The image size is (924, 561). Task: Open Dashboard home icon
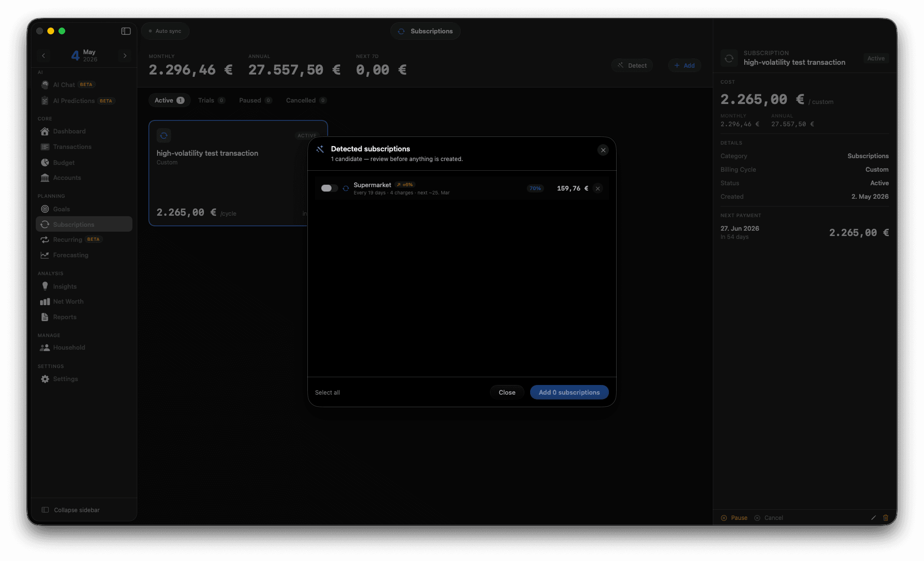click(45, 132)
